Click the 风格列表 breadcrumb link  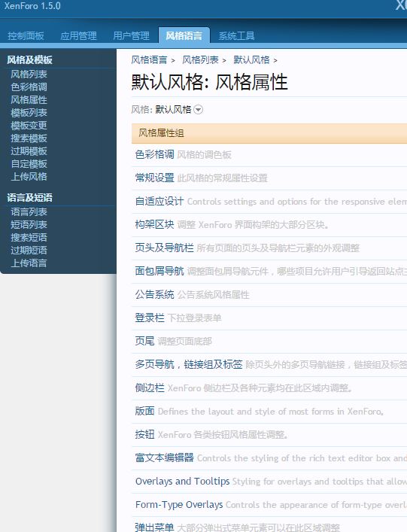tap(200, 60)
